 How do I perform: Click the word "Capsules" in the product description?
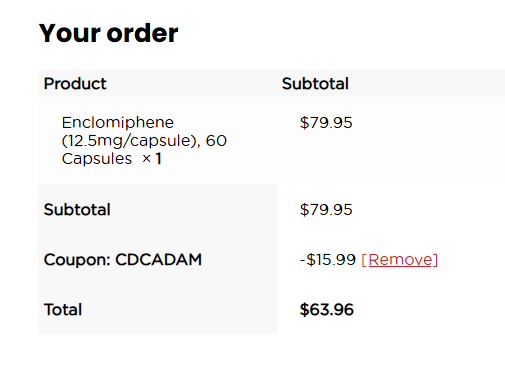click(97, 159)
